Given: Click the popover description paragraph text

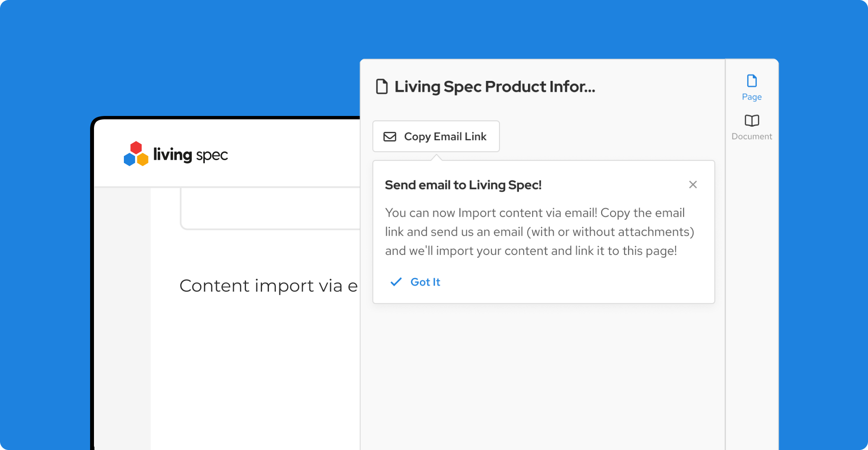Looking at the screenshot, I should [539, 232].
